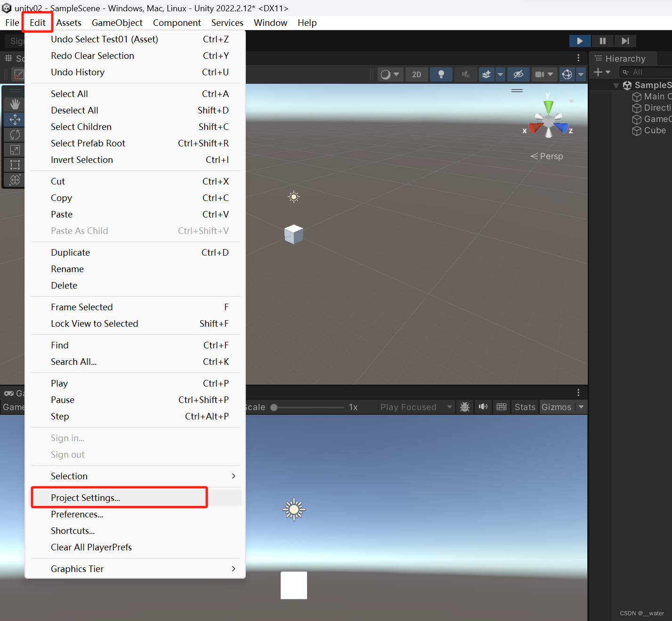Select the Hand view tool
The height and width of the screenshot is (621, 672).
[15, 104]
